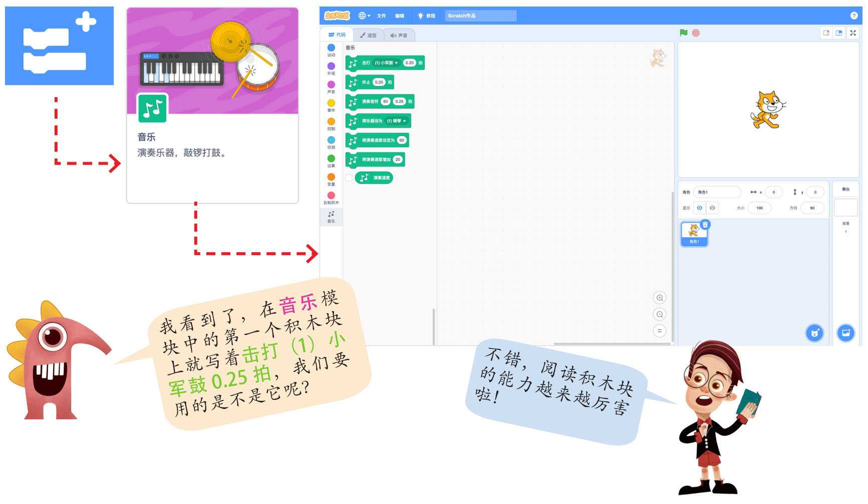Select the 事件 (Events) block category
Image resolution: width=868 pixels, height=504 pixels.
tap(331, 106)
